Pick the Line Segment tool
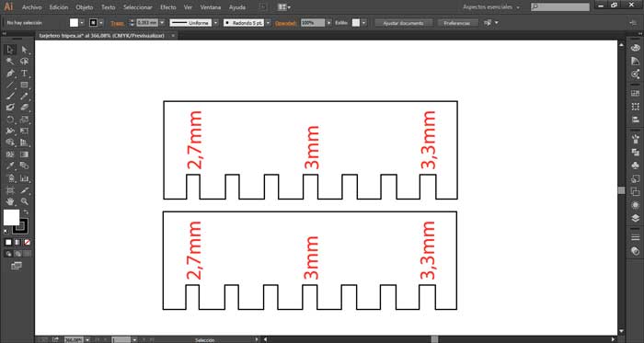 [x=10, y=85]
